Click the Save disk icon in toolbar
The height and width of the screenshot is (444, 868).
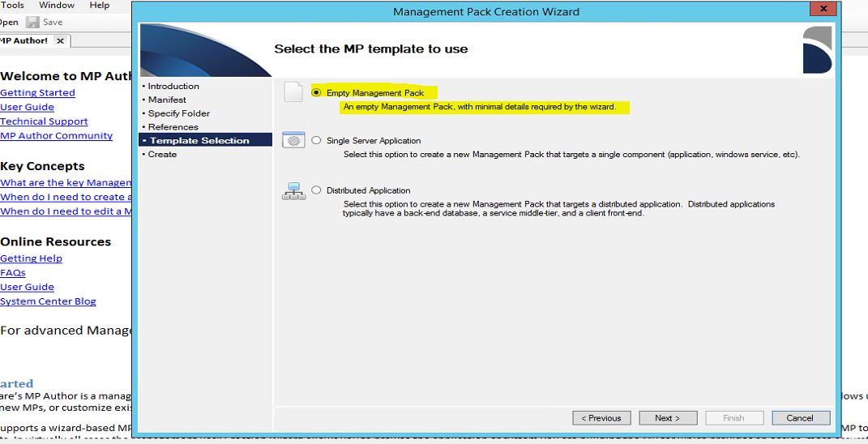coord(32,22)
